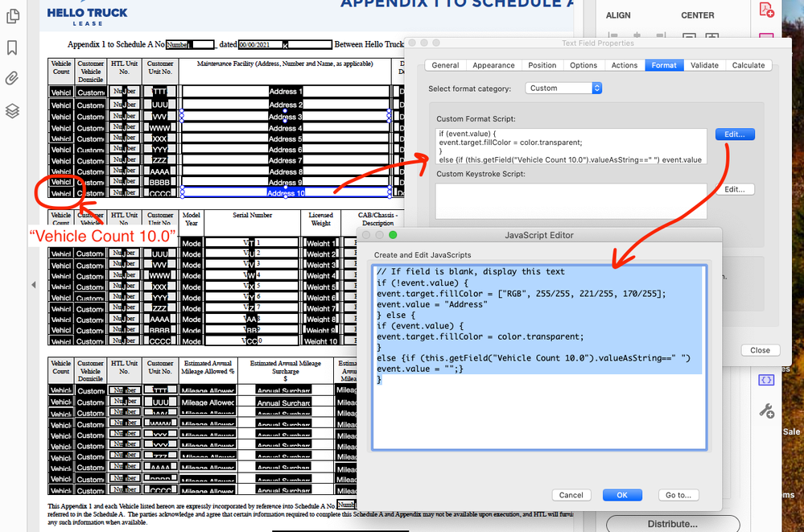
Task: Show the Layers panel
Action: [x=11, y=110]
